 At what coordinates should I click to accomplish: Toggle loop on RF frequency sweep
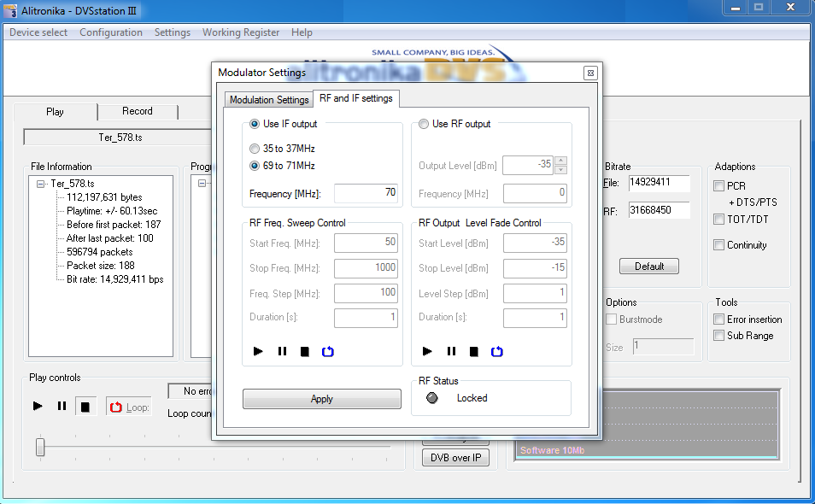tap(327, 351)
